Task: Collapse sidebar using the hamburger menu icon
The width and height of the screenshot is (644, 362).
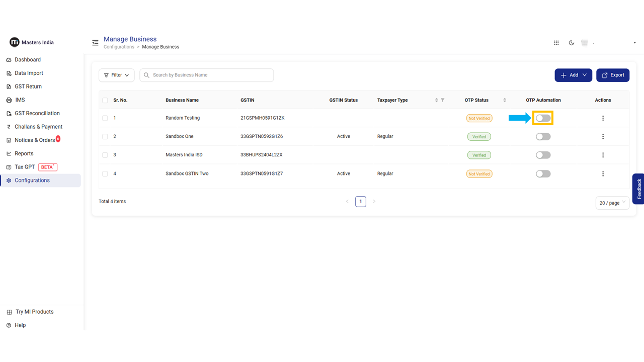Action: [95, 43]
